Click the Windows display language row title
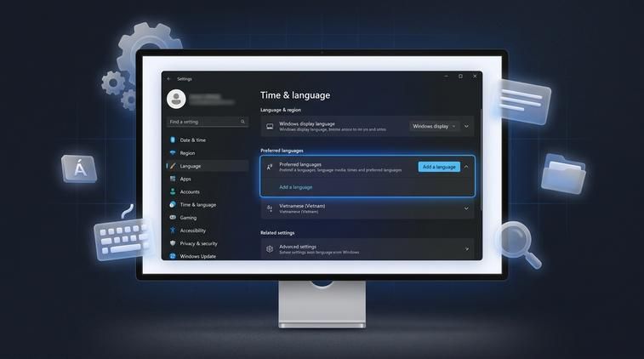 click(x=307, y=123)
